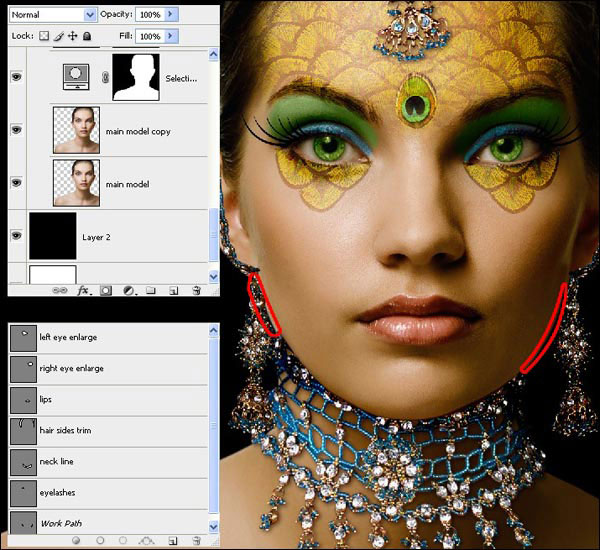Create new fill or adjustment layer
The image size is (600, 550).
coord(129,291)
